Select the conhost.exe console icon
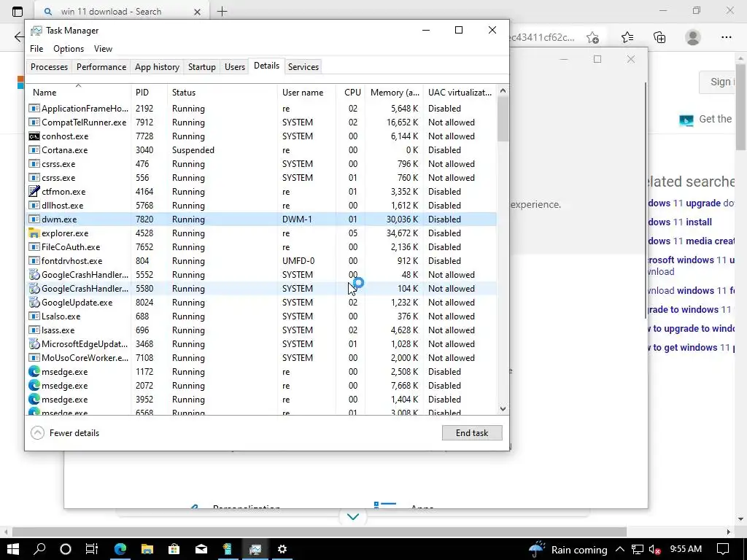 (x=34, y=136)
